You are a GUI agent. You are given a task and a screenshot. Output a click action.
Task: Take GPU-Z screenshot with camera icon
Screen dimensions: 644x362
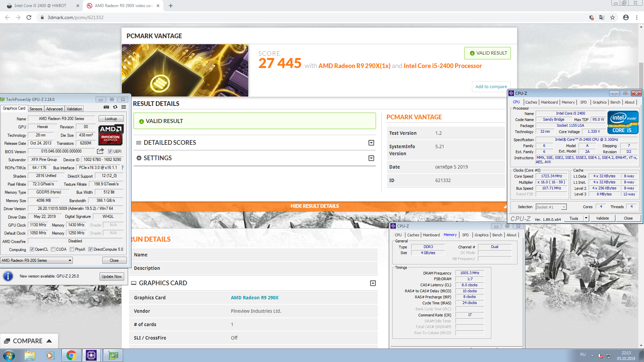click(106, 107)
